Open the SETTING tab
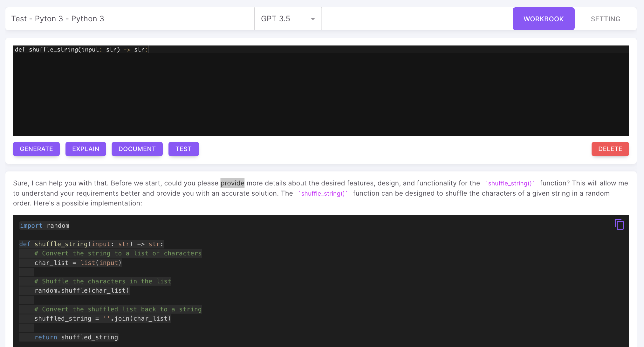This screenshot has height=347, width=644. (606, 19)
